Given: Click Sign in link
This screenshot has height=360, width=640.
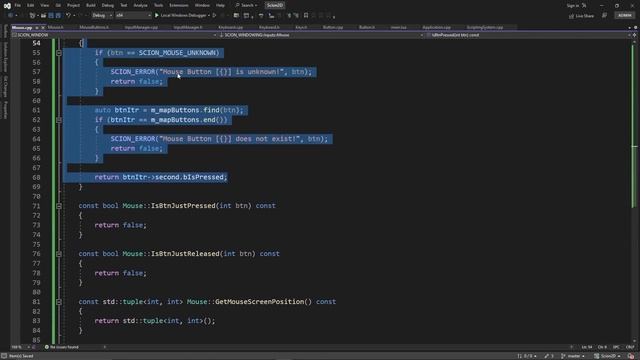Looking at the screenshot, I should tap(573, 5).
